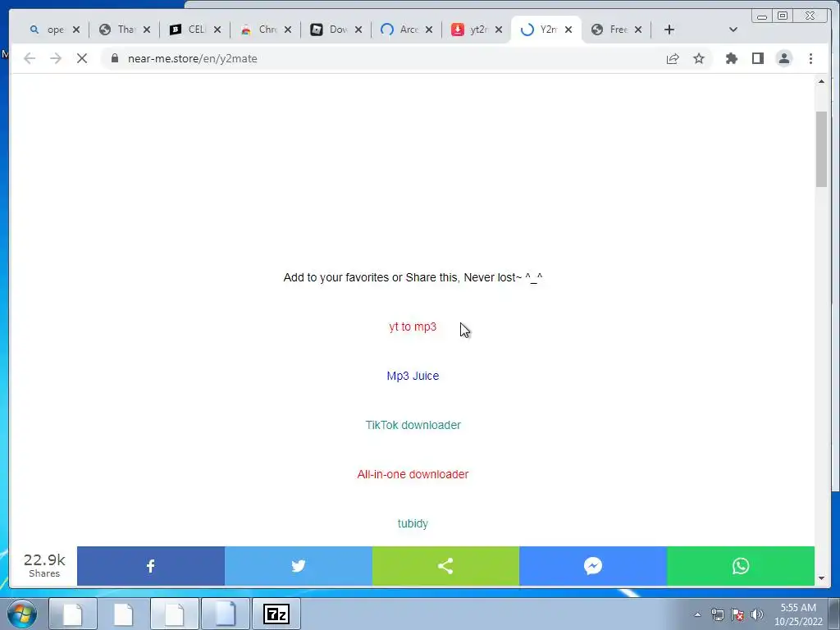Open the 'tubidy' link
This screenshot has height=630, width=840.
pyautogui.click(x=413, y=523)
